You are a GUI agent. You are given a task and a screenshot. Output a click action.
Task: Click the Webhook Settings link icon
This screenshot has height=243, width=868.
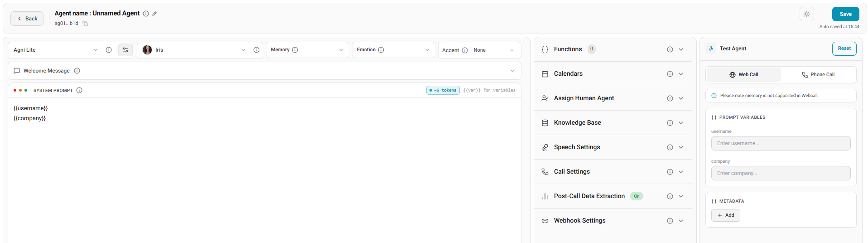[545, 221]
